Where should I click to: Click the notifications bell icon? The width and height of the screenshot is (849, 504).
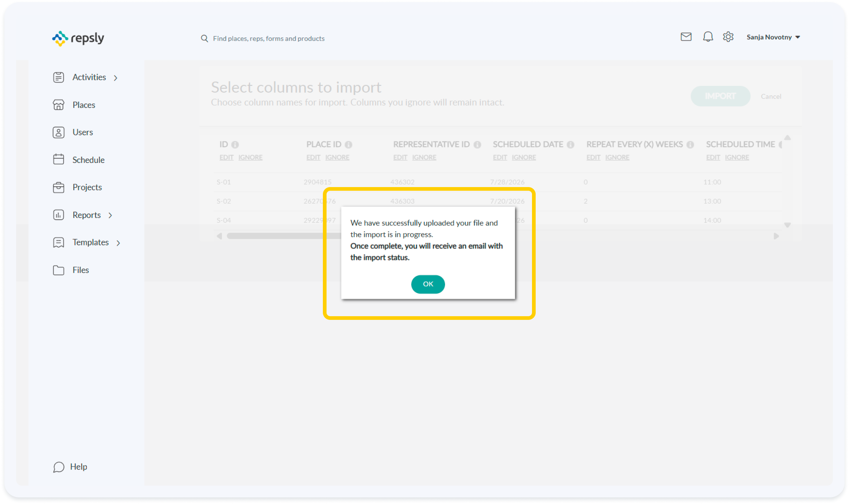click(x=708, y=37)
